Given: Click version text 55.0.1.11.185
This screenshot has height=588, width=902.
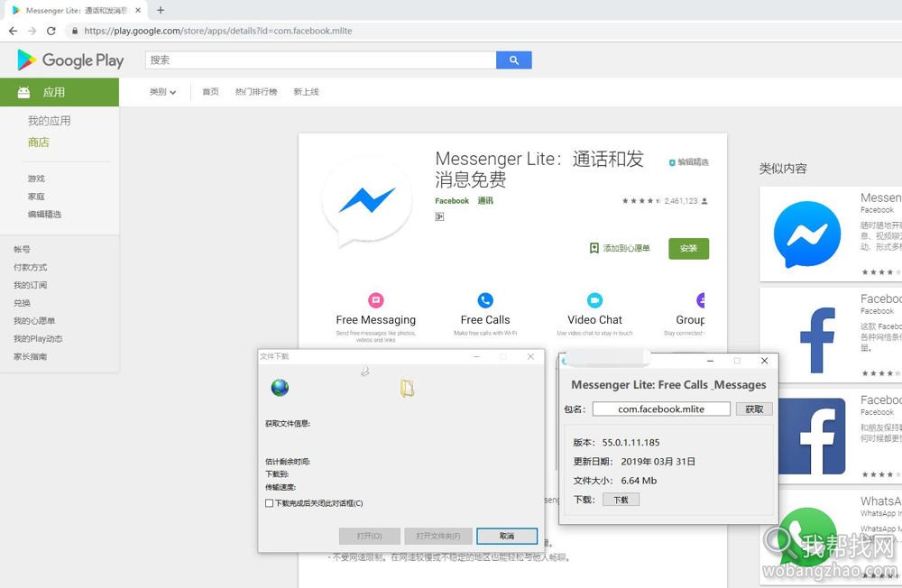Looking at the screenshot, I should [631, 443].
